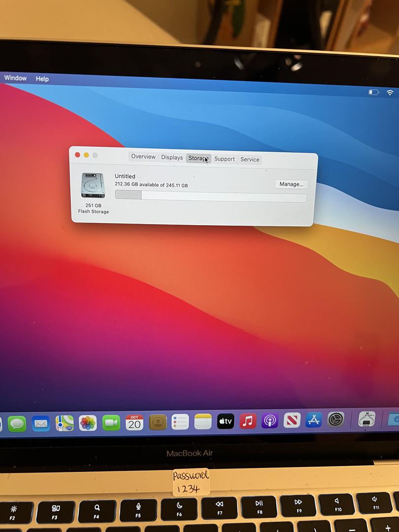The height and width of the screenshot is (532, 399).
Task: Open System Information from the Dock
Action: pyautogui.click(x=367, y=419)
